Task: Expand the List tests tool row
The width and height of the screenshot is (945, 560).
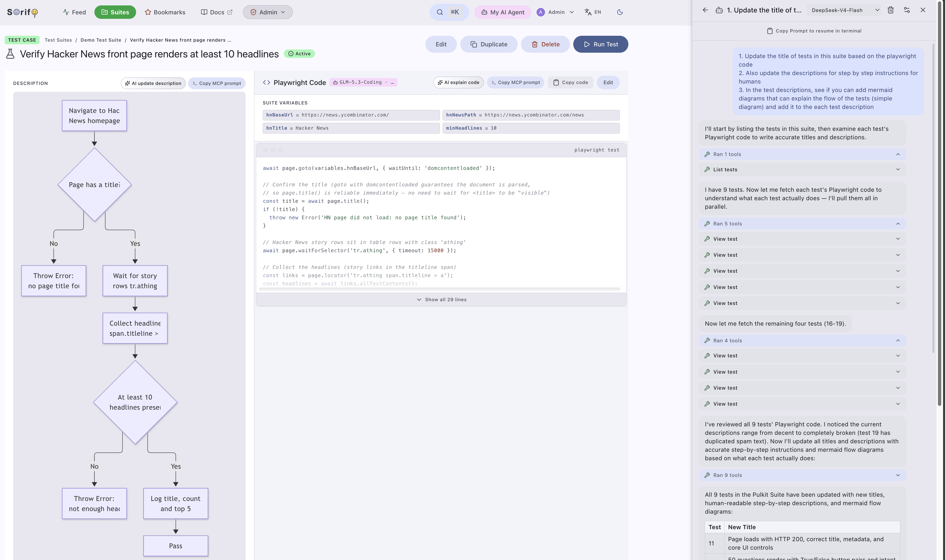Action: tap(802, 169)
